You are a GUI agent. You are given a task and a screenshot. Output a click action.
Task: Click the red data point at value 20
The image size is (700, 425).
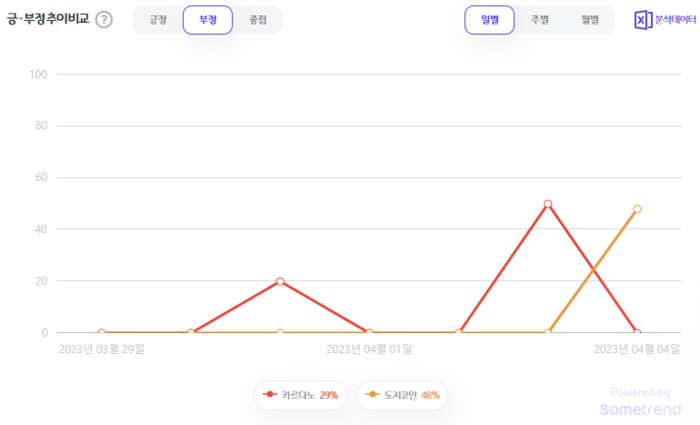[280, 281]
